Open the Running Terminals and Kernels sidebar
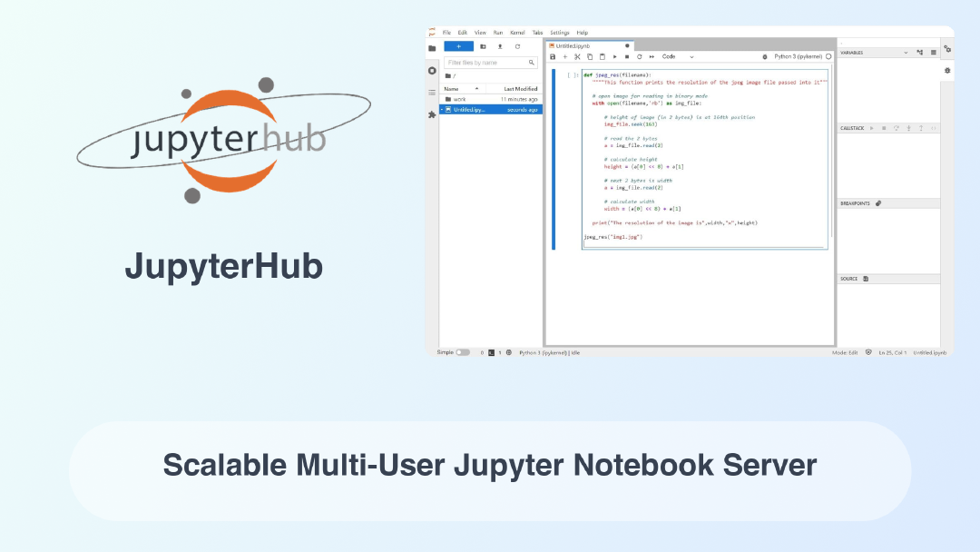 point(432,71)
